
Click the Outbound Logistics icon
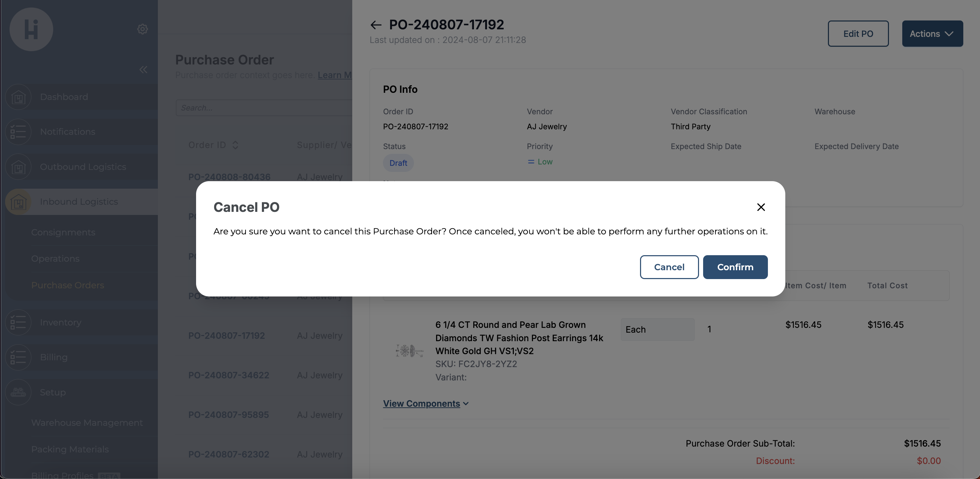(x=18, y=167)
